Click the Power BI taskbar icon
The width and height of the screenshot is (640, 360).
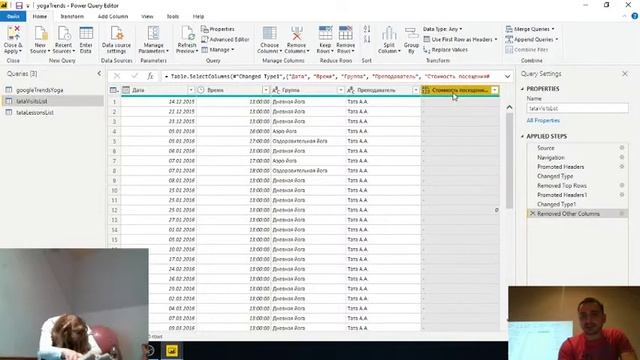[171, 351]
